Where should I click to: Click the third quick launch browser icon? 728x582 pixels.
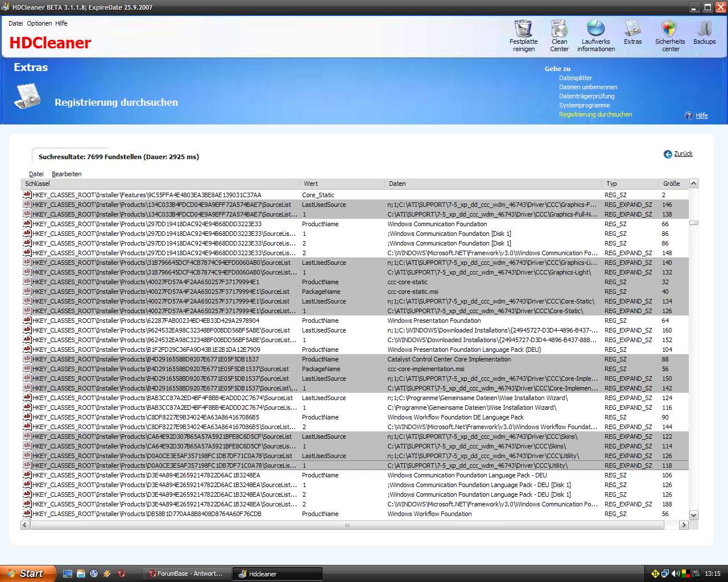(x=94, y=573)
